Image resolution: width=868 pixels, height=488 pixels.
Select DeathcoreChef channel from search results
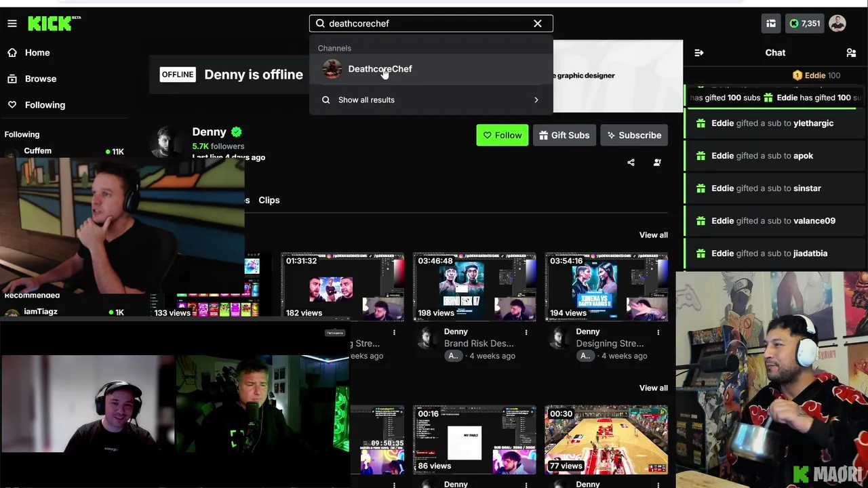431,69
